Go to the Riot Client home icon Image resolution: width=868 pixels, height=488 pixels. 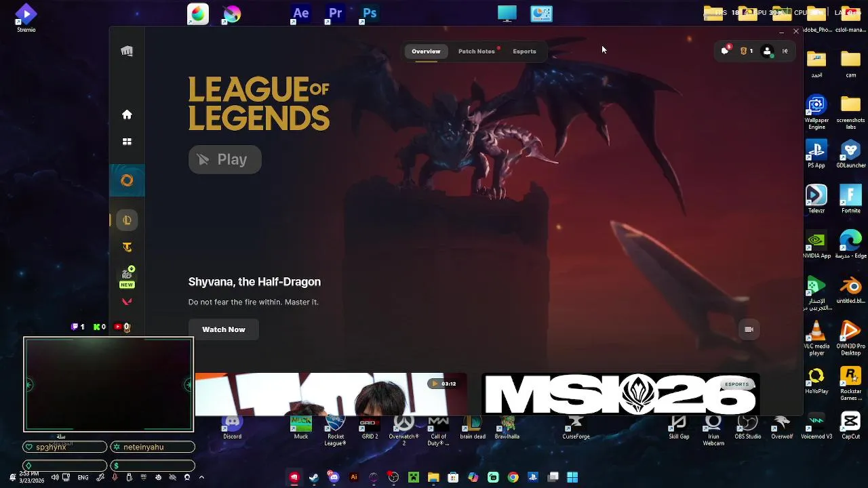click(x=127, y=115)
